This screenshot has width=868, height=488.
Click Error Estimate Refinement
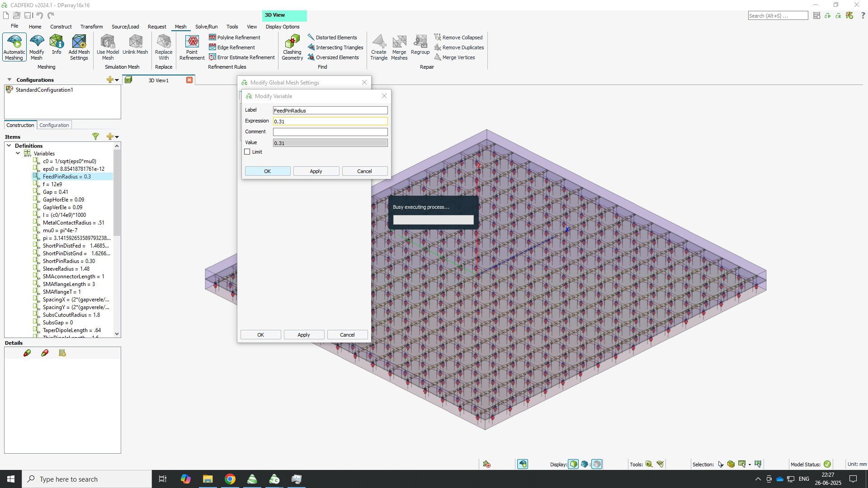click(x=242, y=57)
